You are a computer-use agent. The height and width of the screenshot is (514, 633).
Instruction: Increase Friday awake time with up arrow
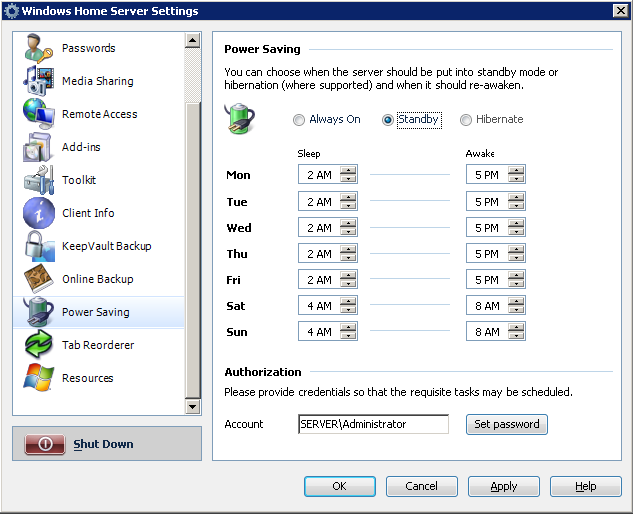point(516,275)
